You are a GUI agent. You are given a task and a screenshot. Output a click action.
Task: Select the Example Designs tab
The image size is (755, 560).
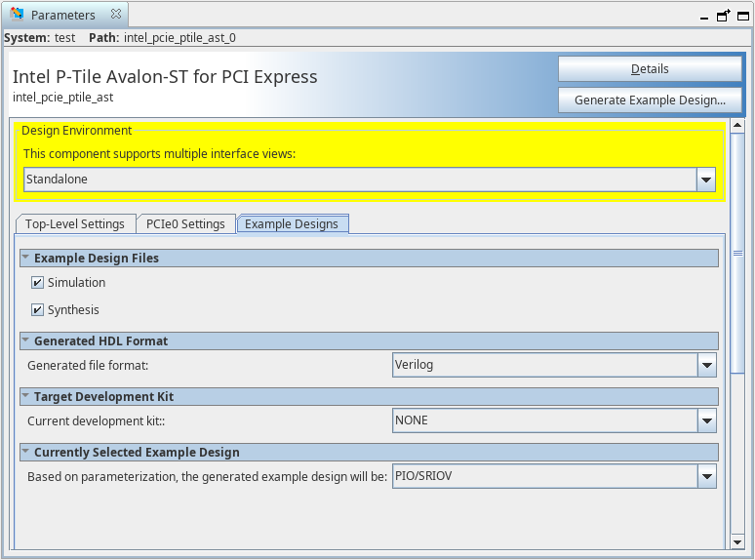coord(292,224)
